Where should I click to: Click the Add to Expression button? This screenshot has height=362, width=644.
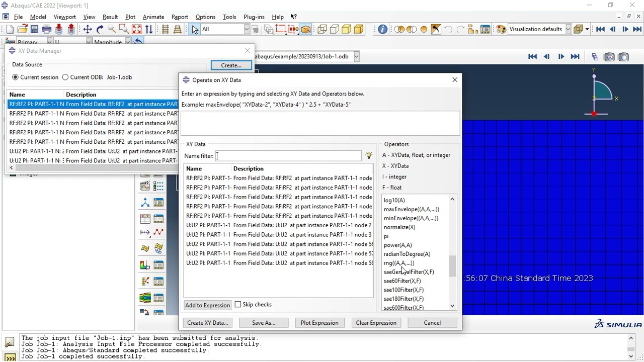pyautogui.click(x=207, y=305)
